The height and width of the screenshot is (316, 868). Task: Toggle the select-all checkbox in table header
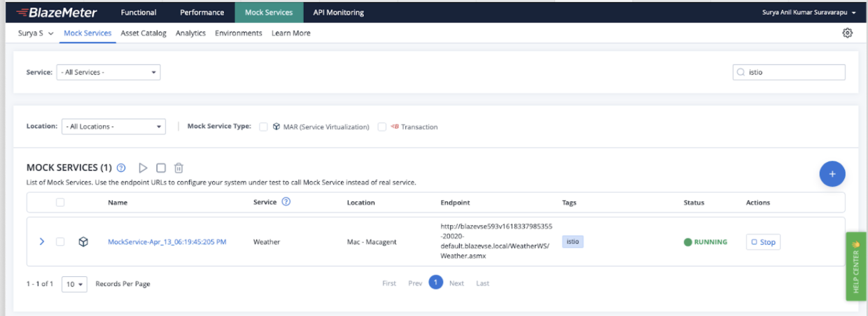[60, 202]
